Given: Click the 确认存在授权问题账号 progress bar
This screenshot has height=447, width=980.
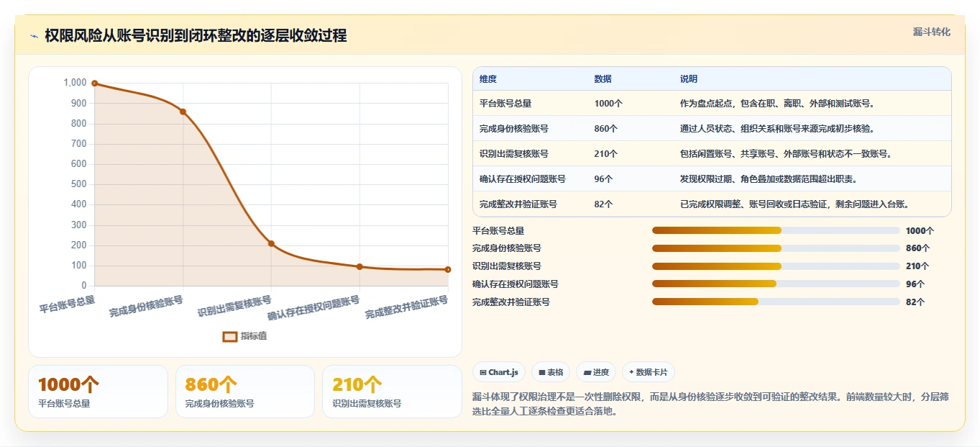Looking at the screenshot, I should coord(776,284).
